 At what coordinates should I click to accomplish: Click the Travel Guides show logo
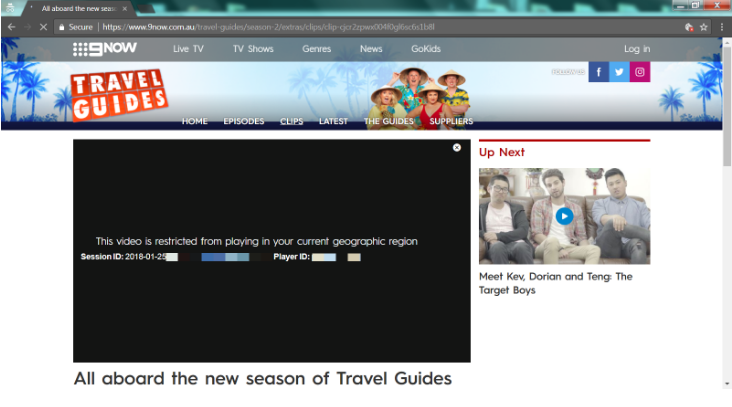coord(119,95)
